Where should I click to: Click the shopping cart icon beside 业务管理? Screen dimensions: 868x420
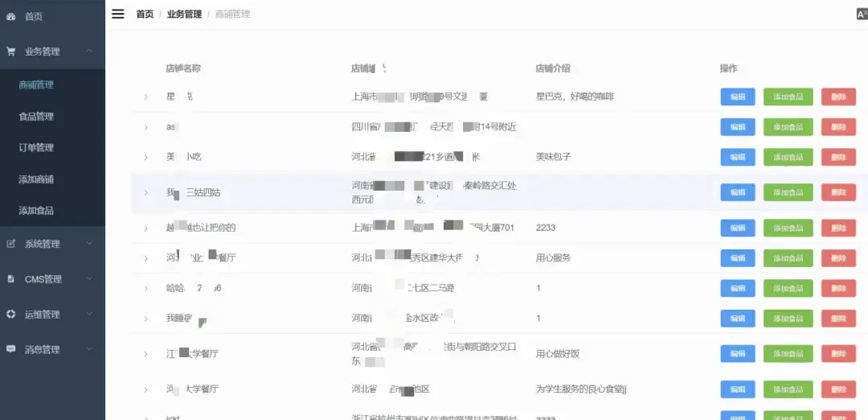coord(10,51)
